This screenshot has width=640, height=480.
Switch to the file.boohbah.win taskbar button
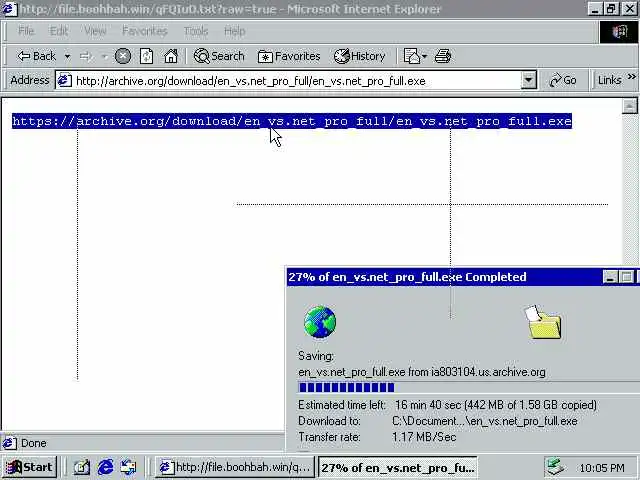click(234, 467)
